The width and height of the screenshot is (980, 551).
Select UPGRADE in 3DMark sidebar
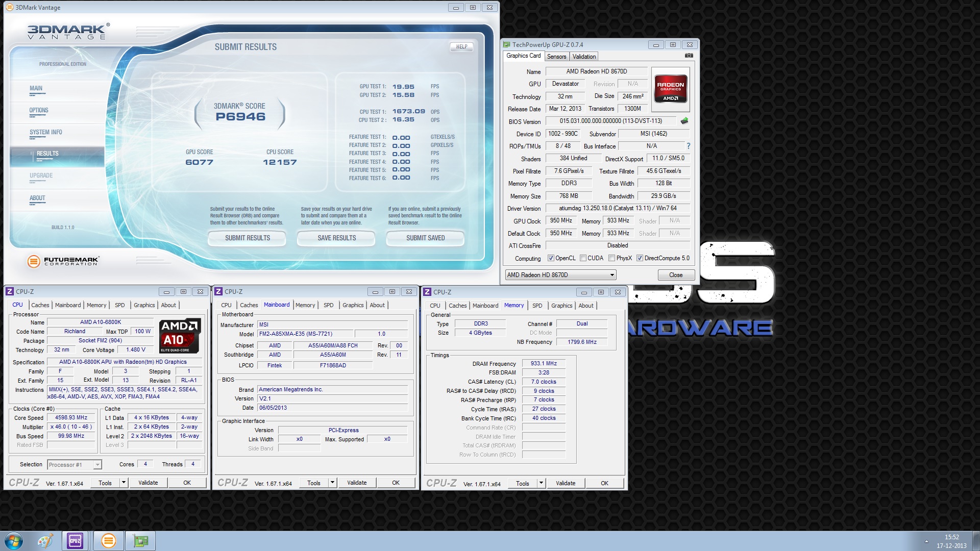[x=41, y=176]
